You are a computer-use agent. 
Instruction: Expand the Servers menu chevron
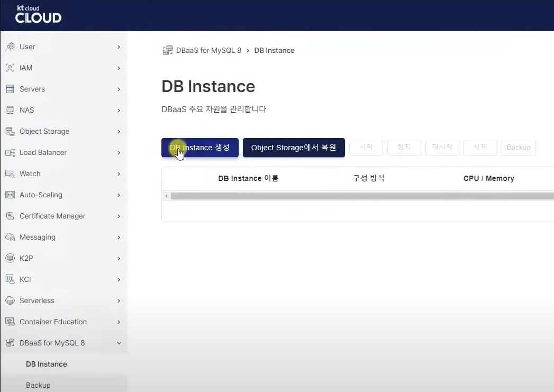(119, 89)
